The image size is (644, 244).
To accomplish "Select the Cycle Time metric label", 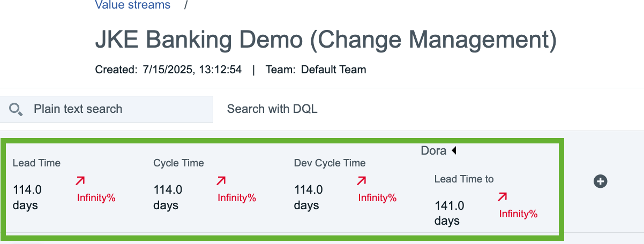I will 178,163.
